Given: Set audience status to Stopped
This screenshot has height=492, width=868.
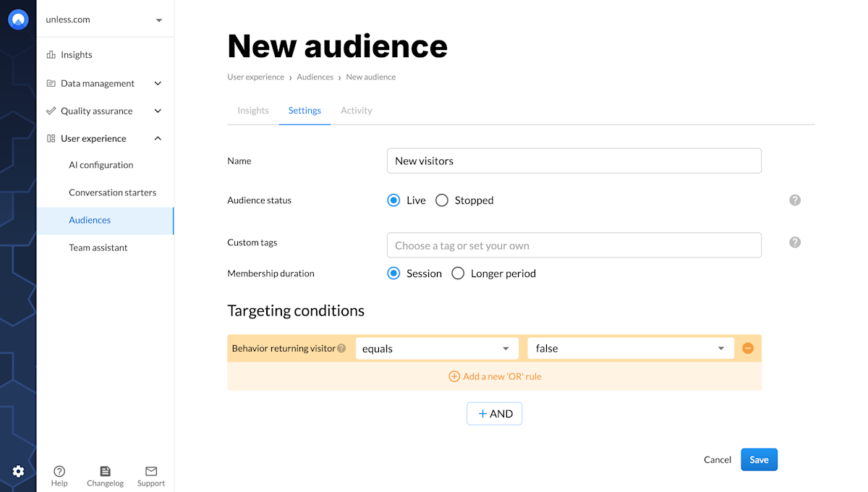Looking at the screenshot, I should [442, 200].
